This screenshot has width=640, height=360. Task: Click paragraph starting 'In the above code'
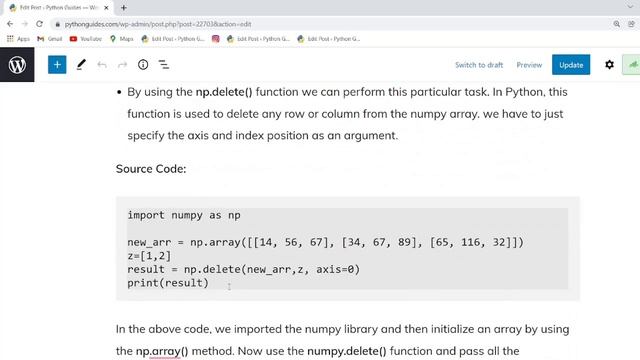pos(342,340)
